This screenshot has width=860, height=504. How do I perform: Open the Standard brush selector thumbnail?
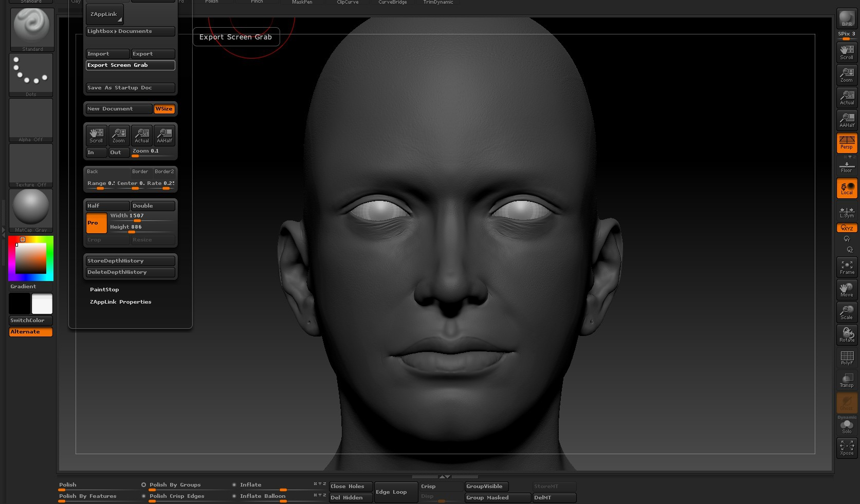click(x=32, y=29)
